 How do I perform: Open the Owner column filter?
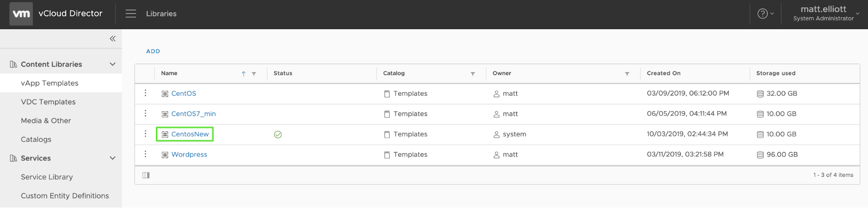[627, 74]
